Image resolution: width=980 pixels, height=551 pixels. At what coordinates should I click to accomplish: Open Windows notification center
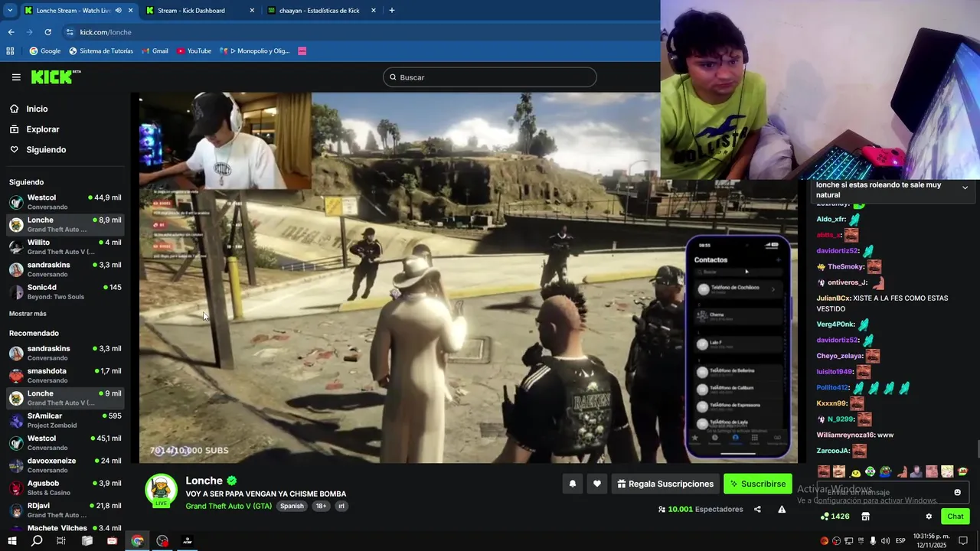coord(963,541)
